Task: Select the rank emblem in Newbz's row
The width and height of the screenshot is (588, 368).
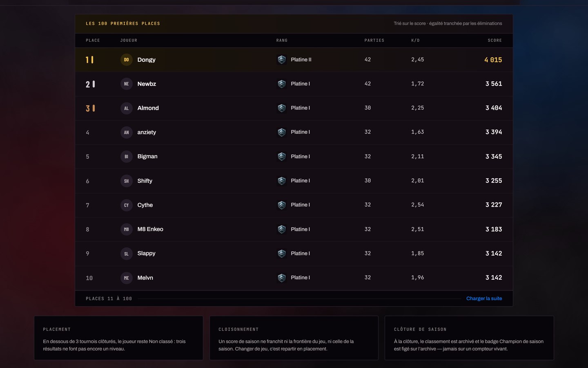Action: 282,84
